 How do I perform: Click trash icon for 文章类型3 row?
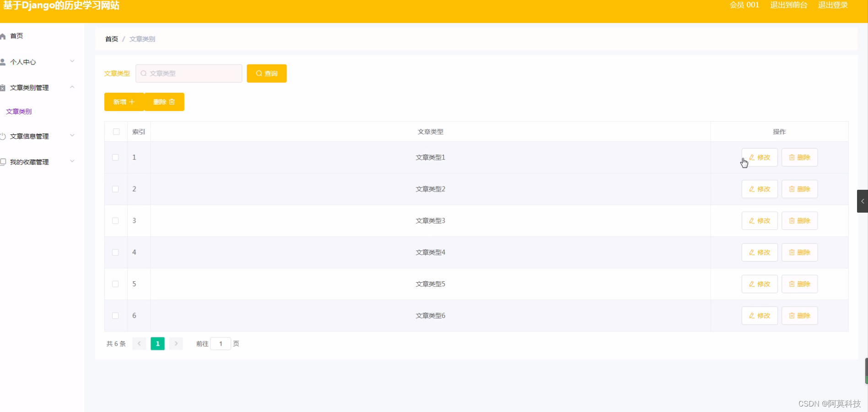[x=792, y=220]
